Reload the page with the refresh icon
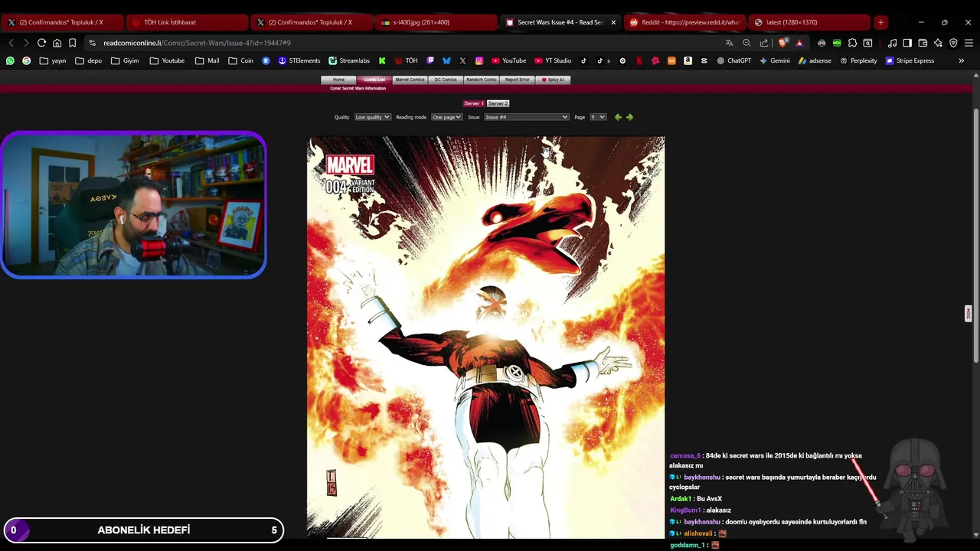The width and height of the screenshot is (980, 551). 41,43
